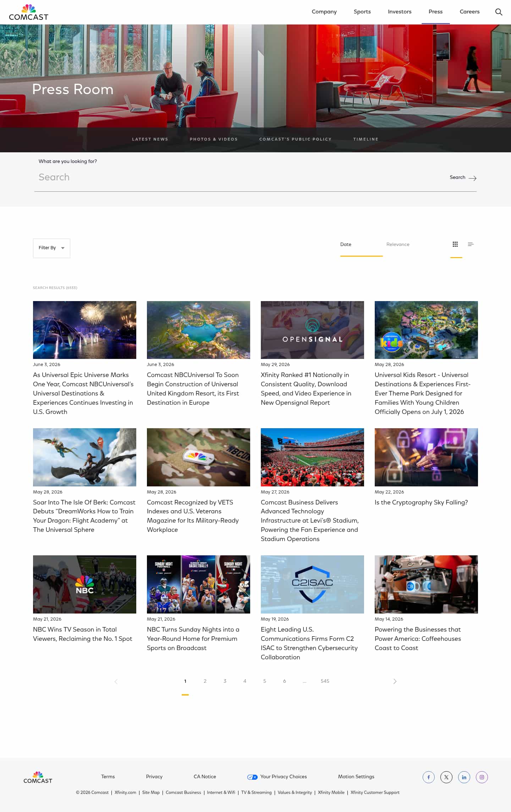
Task: Open 'Comcast Recognized by VETS Indexes' headline
Action: pos(193,516)
